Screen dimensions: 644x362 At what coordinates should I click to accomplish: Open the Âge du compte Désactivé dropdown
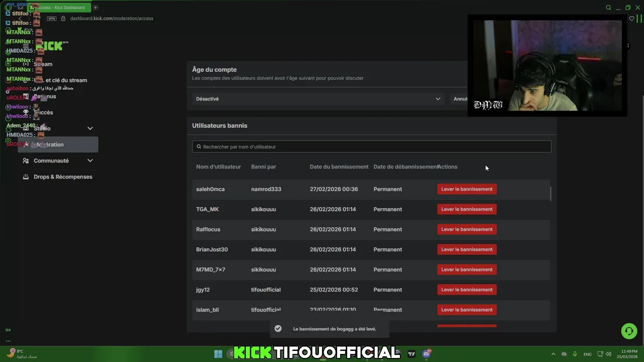pyautogui.click(x=318, y=99)
